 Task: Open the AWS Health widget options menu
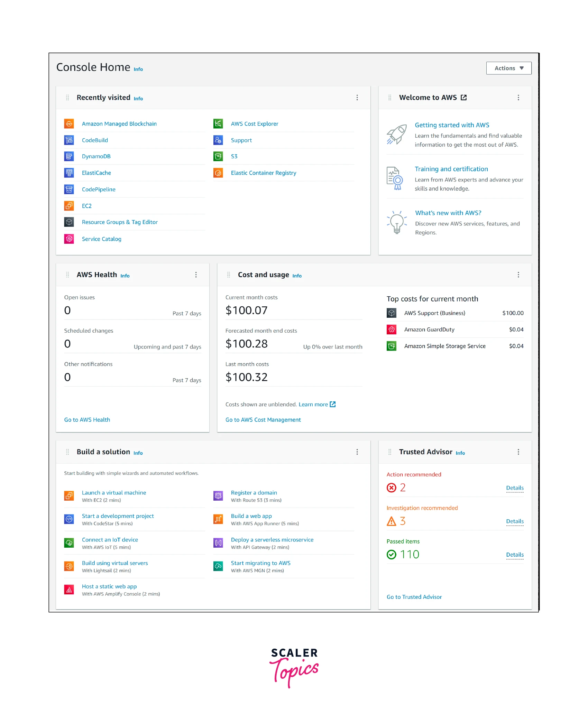coord(196,275)
